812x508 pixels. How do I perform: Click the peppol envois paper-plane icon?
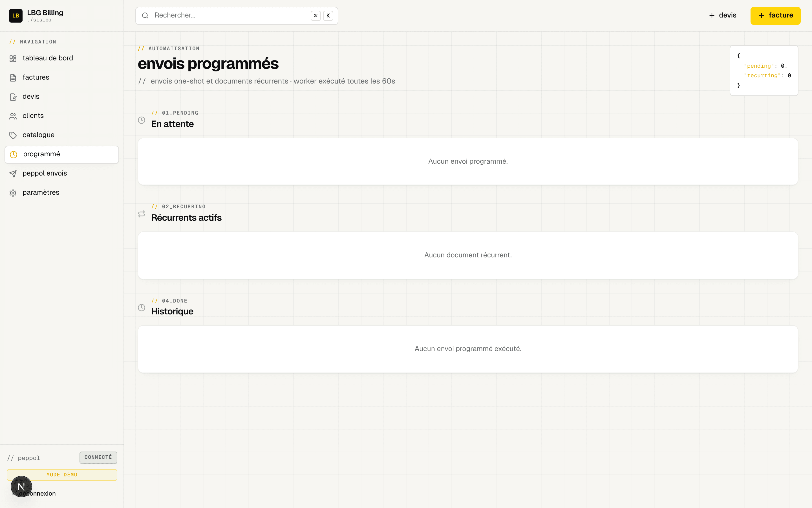(x=13, y=173)
